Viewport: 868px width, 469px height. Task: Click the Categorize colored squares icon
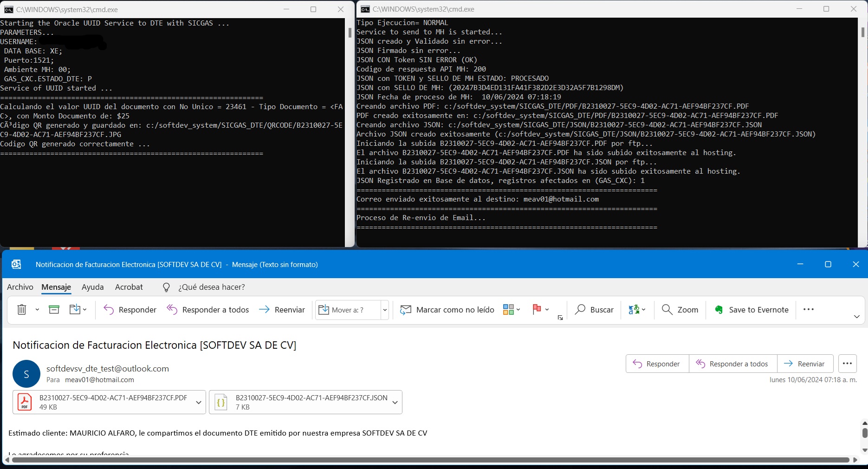point(509,310)
